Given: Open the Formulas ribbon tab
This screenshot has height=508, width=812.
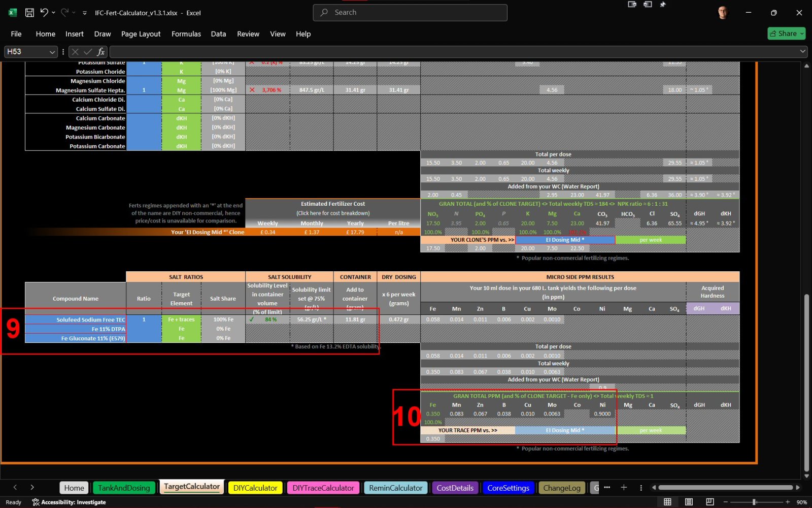Looking at the screenshot, I should coord(186,34).
